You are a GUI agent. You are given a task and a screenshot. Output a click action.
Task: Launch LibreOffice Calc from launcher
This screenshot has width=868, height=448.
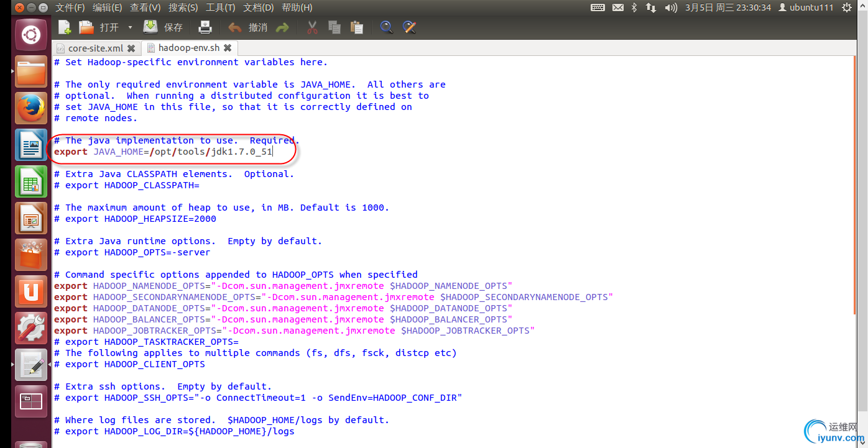point(31,181)
